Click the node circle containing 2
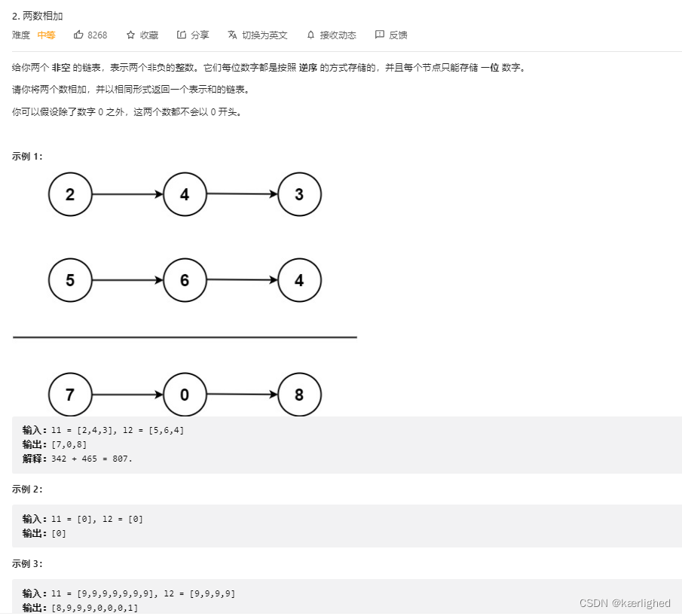Viewport: 682px width, 616px height. [x=70, y=194]
